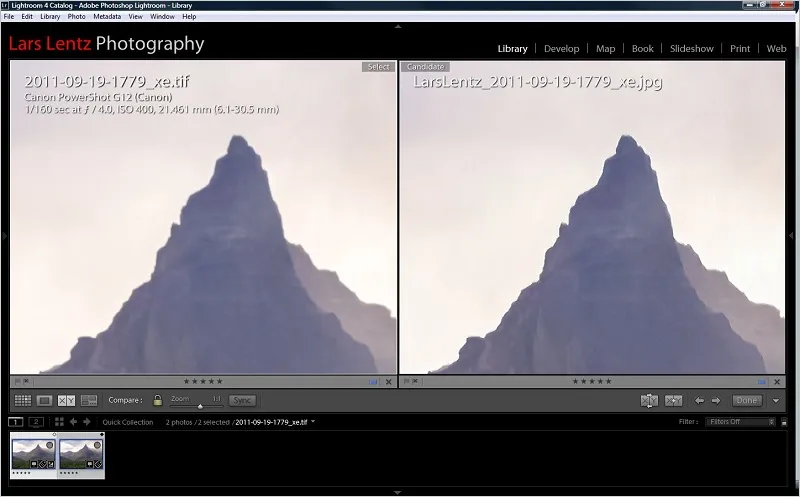Expand the toolbar options arrow next to Done

[776, 401]
